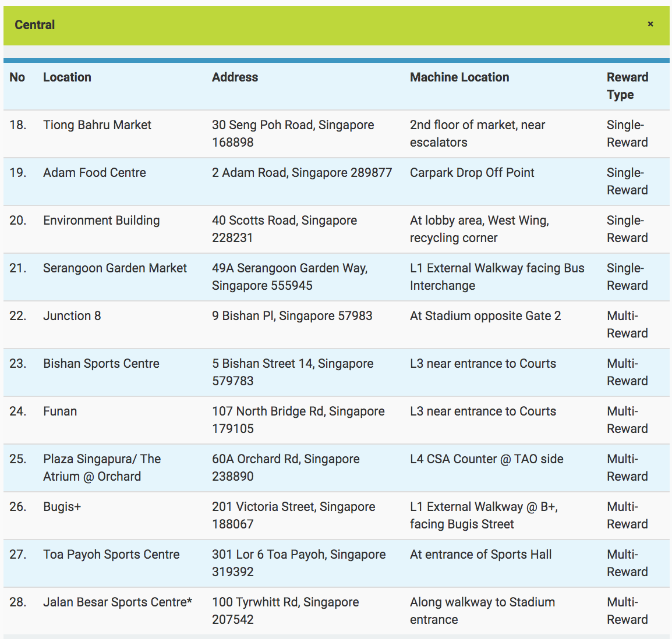The height and width of the screenshot is (639, 672).
Task: Click 5 Bishan Street 14 address cell
Action: point(293,372)
